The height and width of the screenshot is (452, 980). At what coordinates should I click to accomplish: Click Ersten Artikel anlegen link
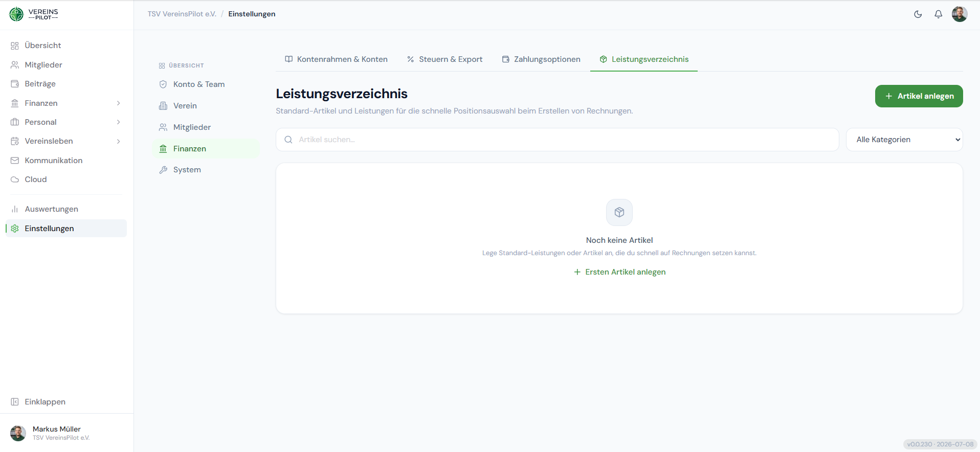(x=619, y=272)
